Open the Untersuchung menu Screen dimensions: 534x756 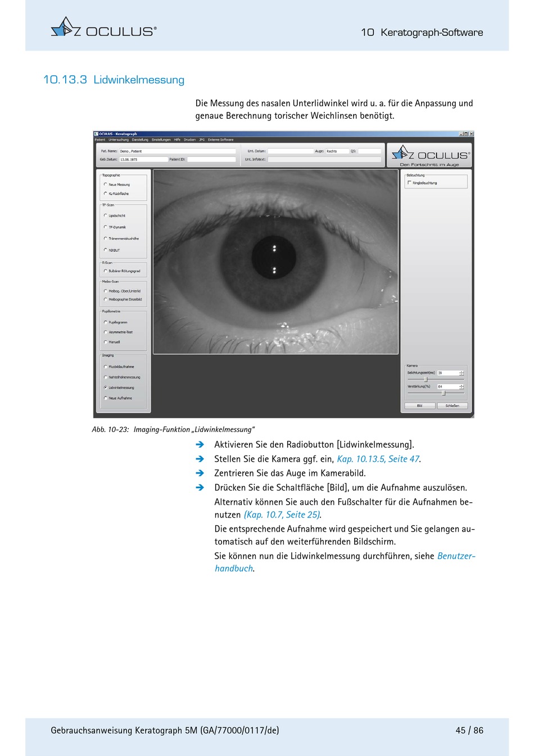pyautogui.click(x=119, y=139)
